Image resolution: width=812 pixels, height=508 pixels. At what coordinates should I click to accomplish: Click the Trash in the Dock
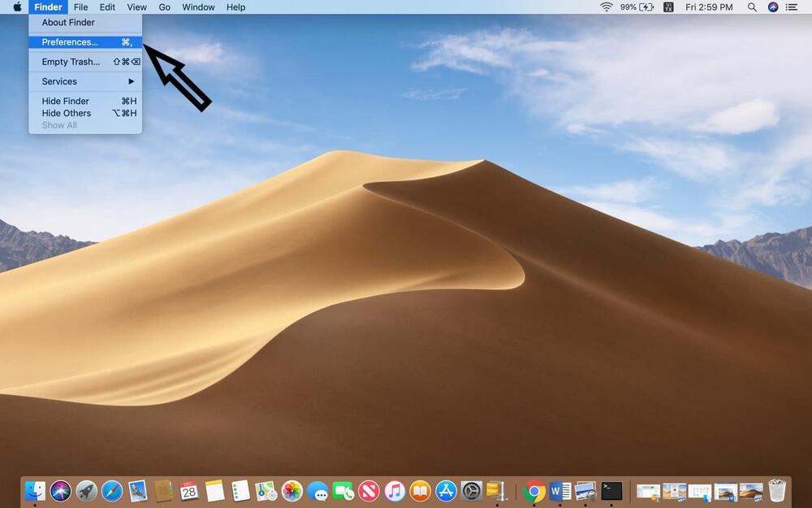[777, 491]
